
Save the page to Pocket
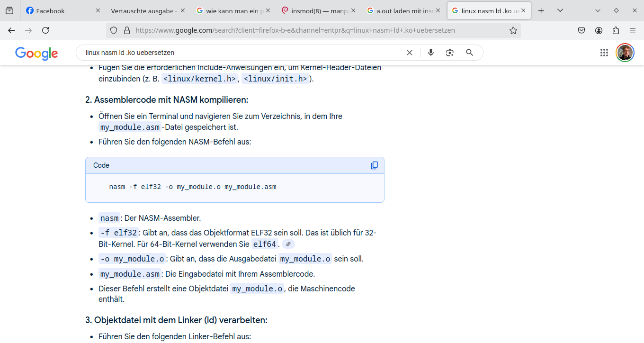click(581, 30)
